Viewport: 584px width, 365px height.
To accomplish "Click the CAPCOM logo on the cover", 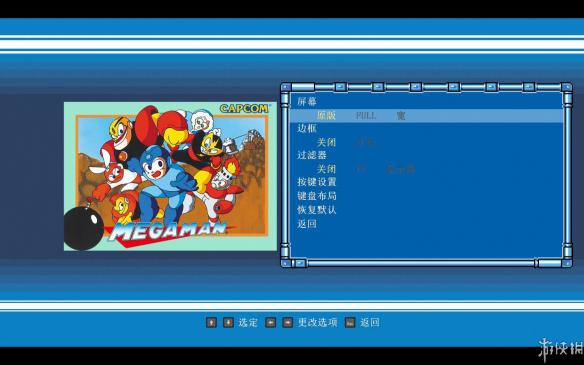I will click(x=244, y=108).
